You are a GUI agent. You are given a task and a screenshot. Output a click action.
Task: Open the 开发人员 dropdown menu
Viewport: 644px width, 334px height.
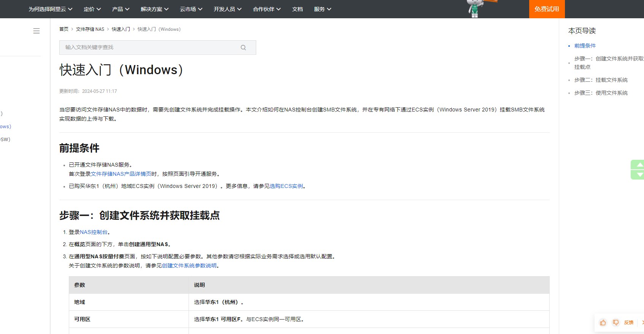pyautogui.click(x=227, y=9)
